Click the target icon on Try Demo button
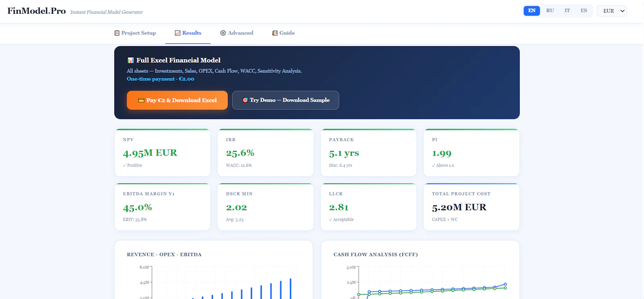The image size is (644, 299). coord(245,100)
